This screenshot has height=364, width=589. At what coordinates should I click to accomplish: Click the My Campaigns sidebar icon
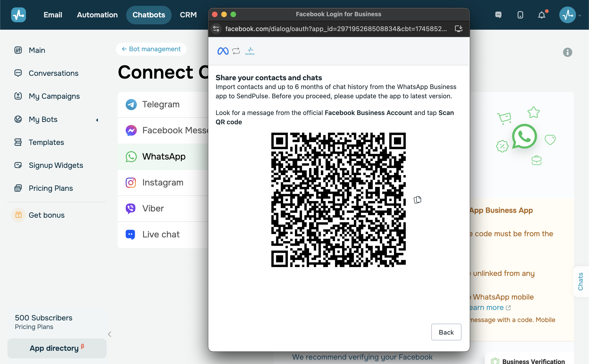[x=18, y=96]
